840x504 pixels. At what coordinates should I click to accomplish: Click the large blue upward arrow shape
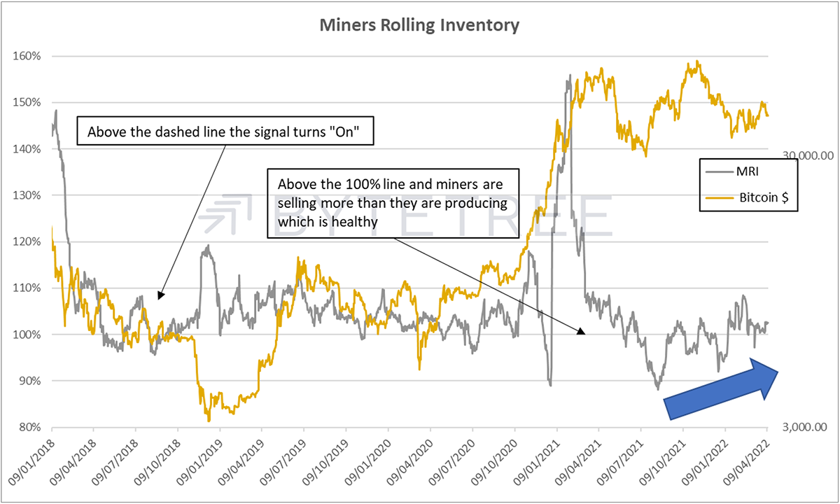721,388
